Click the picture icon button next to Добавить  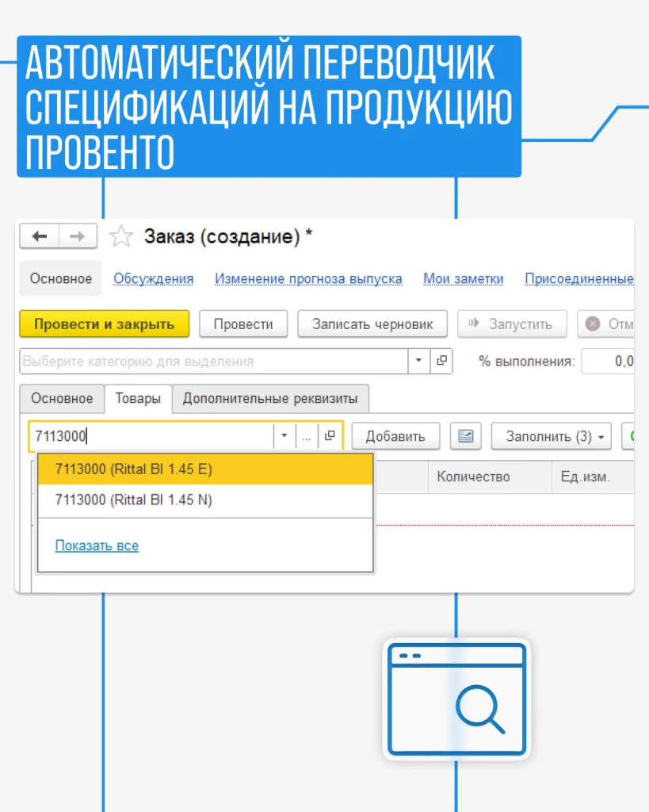tap(466, 436)
